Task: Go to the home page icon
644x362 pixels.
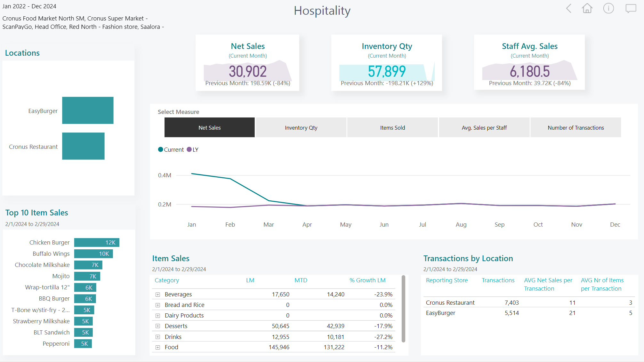Action: tap(587, 9)
